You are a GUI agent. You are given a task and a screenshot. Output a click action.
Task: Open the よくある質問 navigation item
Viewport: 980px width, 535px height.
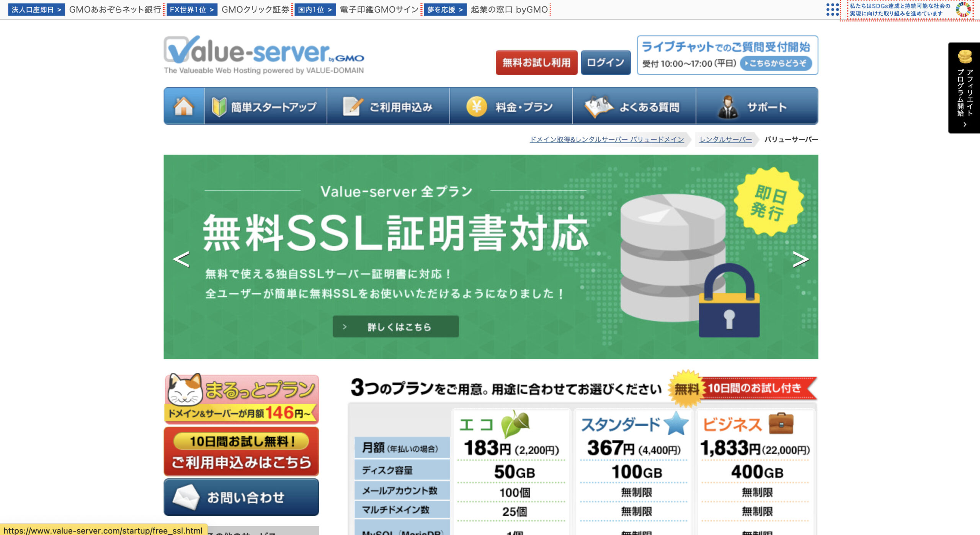point(634,106)
